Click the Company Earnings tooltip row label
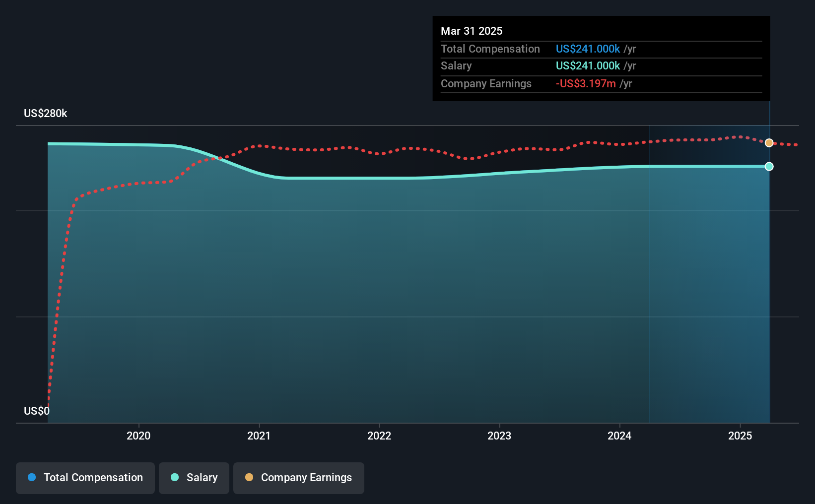Viewport: 815px width, 504px height. tap(486, 83)
